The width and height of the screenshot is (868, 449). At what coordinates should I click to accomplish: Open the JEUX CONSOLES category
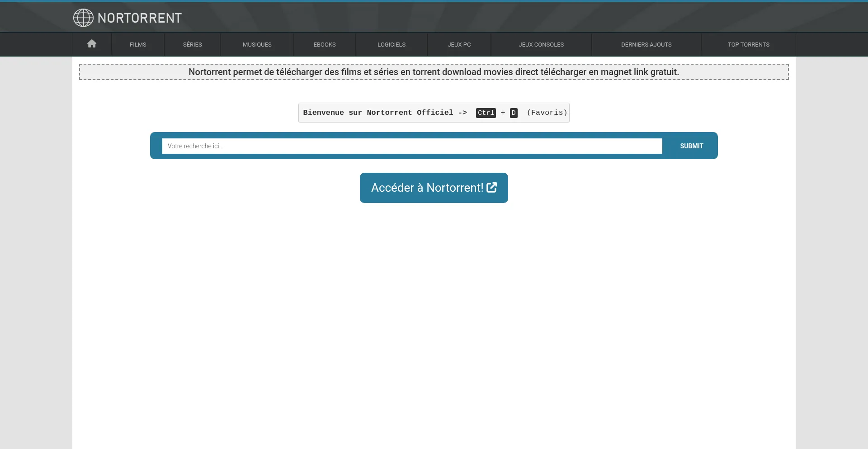pyautogui.click(x=541, y=44)
